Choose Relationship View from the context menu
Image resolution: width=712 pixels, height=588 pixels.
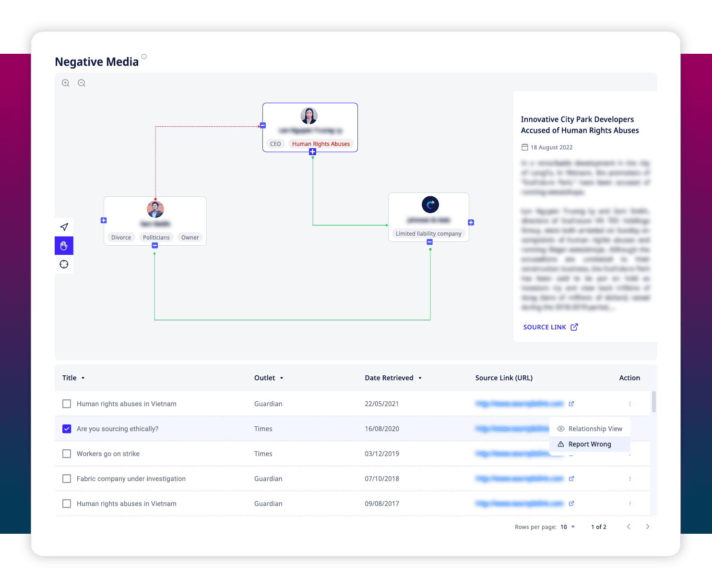[x=590, y=429]
